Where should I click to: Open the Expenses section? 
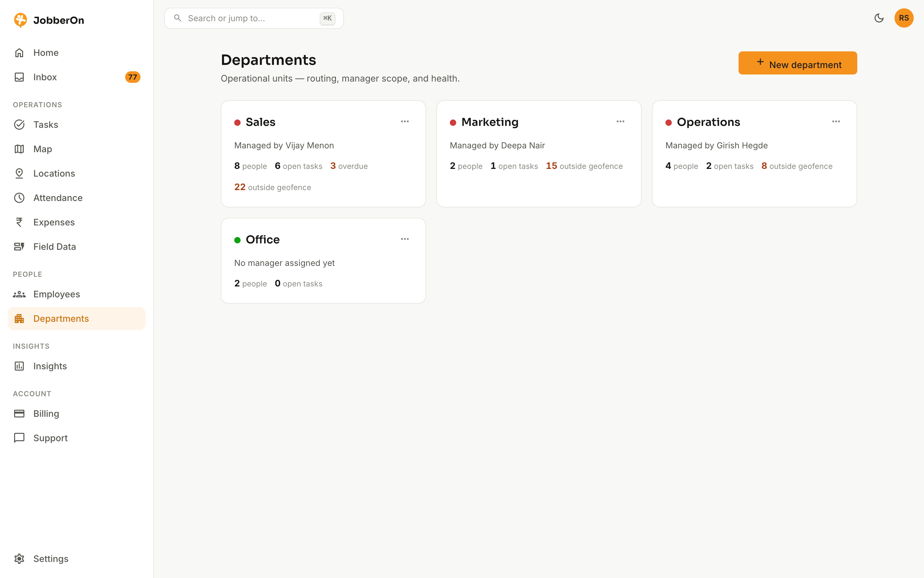click(76, 223)
